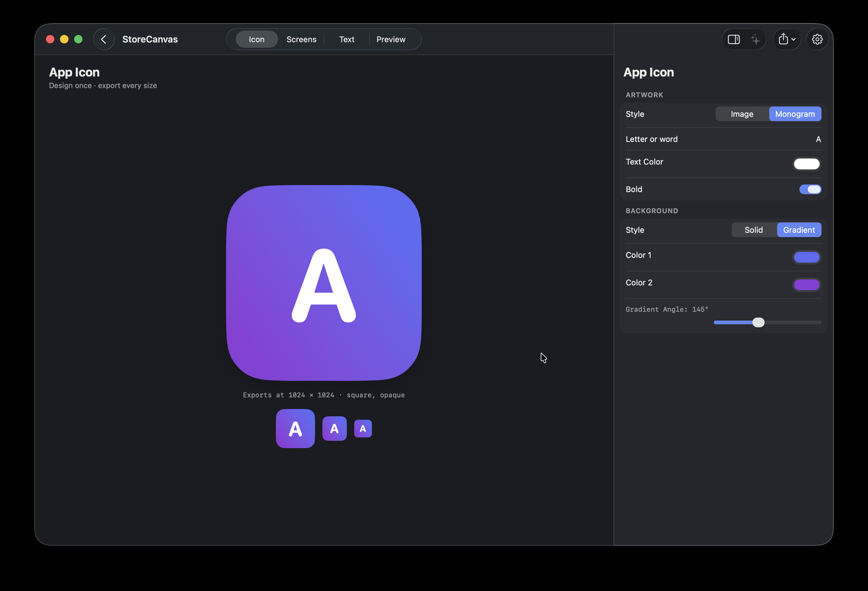Click the sparkle AI assist icon
Image resolution: width=868 pixels, height=591 pixels.
coord(755,39)
